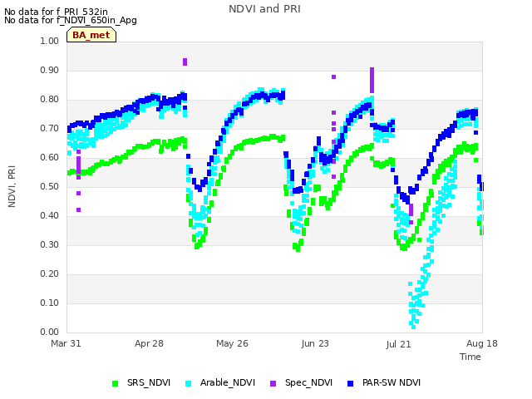The width and height of the screenshot is (532, 399).
Task: Select the SRS_NDVI legend label
Action: pyautogui.click(x=149, y=382)
